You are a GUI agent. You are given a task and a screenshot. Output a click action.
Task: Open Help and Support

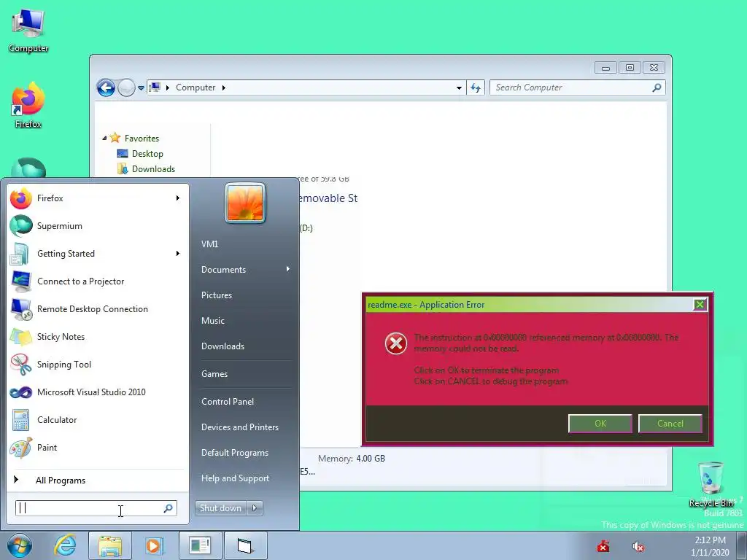(236, 478)
